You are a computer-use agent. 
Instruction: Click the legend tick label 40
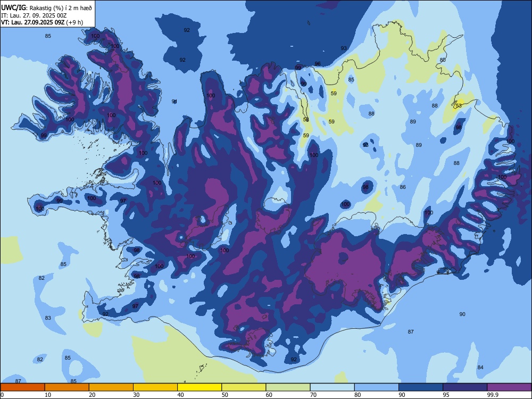[181, 395]
